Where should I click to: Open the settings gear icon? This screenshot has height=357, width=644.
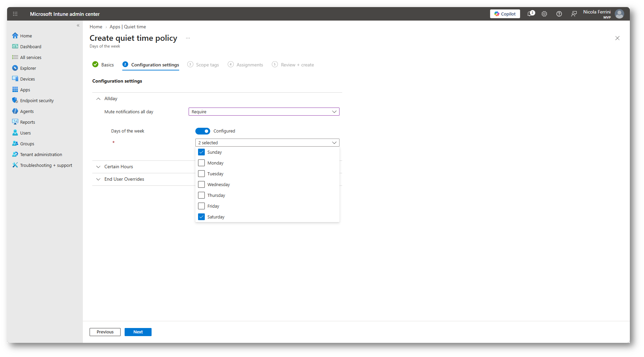(x=544, y=14)
